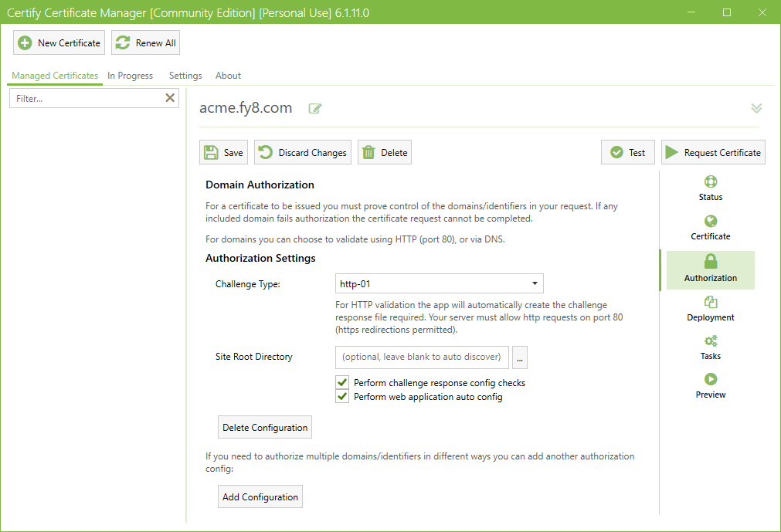Edit certificate name with pencil icon
781x532 pixels.
coord(314,109)
